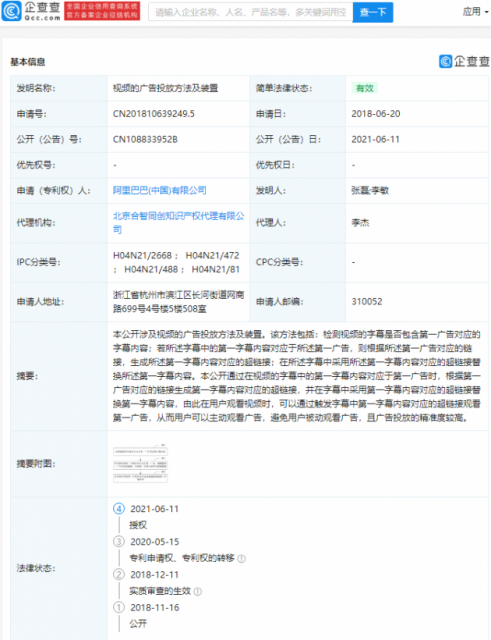Click the publication date 2021-06-11 cell
The width and height of the screenshot is (491, 640).
[375, 140]
